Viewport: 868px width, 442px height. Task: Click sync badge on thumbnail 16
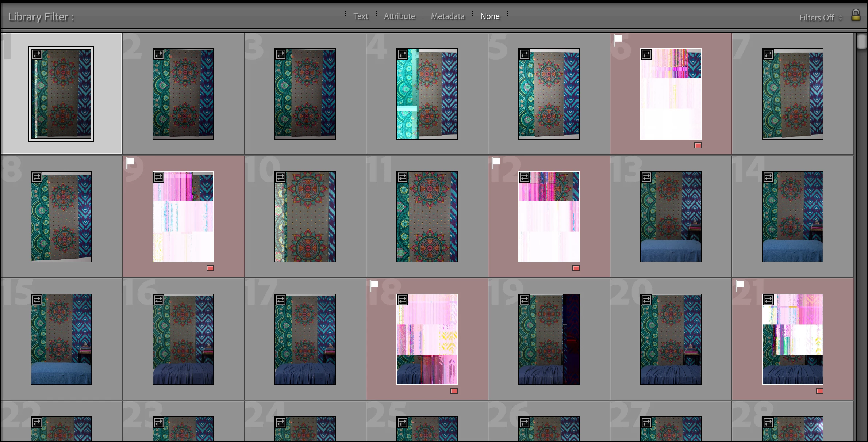coord(159,300)
